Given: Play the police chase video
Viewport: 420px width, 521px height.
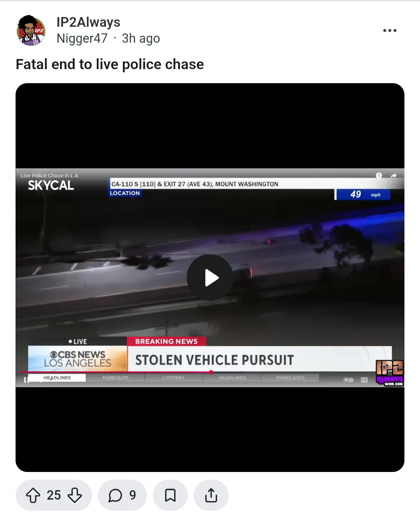Looking at the screenshot, I should pyautogui.click(x=210, y=278).
